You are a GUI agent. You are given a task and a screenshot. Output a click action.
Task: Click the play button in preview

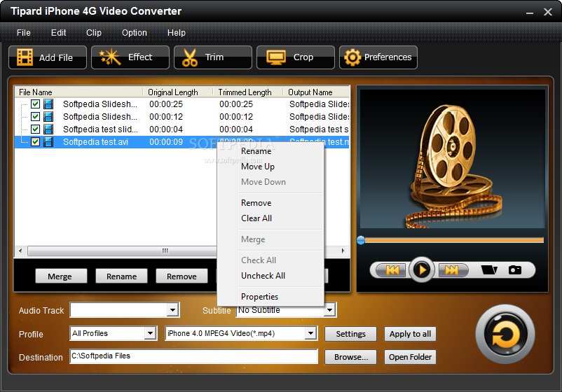(x=422, y=269)
